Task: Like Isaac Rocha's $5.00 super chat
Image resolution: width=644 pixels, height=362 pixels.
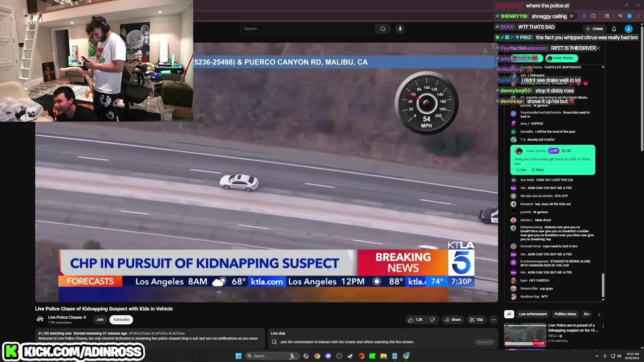Action: [x=521, y=170]
